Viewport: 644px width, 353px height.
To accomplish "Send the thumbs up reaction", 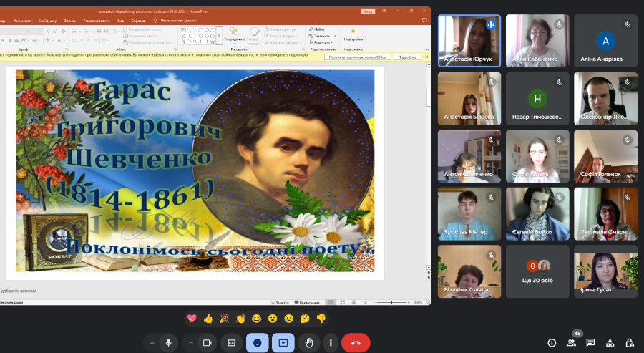I will click(x=208, y=319).
